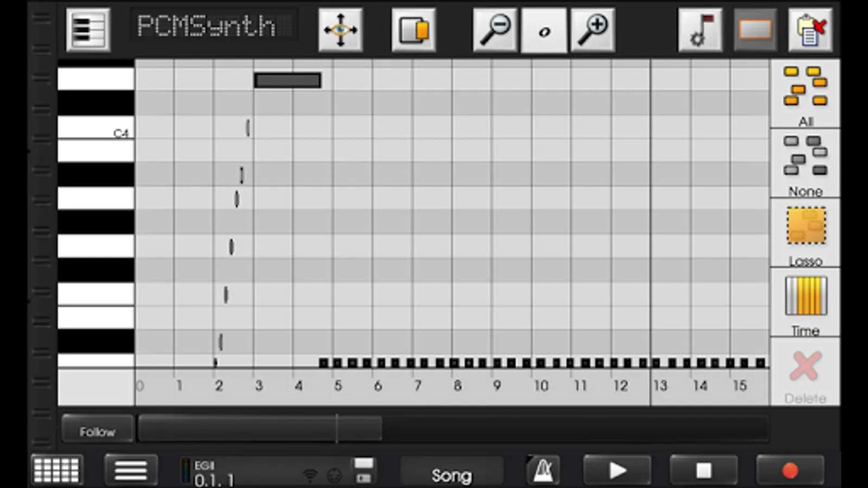Toggle the Follow button
Image resolution: width=868 pixels, height=488 pixels.
click(x=98, y=429)
